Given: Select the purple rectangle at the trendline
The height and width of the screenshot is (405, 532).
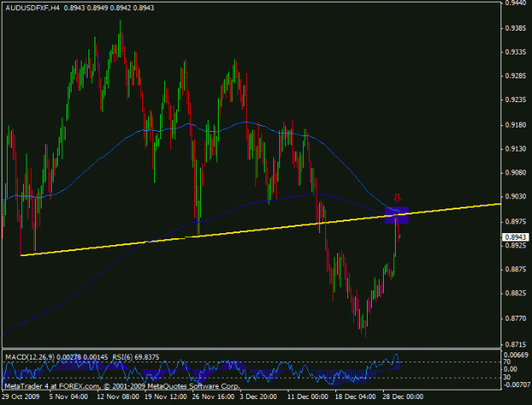Looking at the screenshot, I should 397,215.
